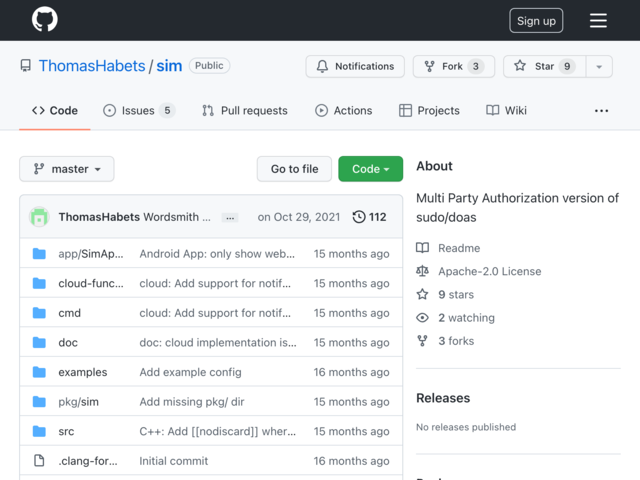The width and height of the screenshot is (640, 480).
Task: Click the Public visibility badge
Action: coord(209,66)
